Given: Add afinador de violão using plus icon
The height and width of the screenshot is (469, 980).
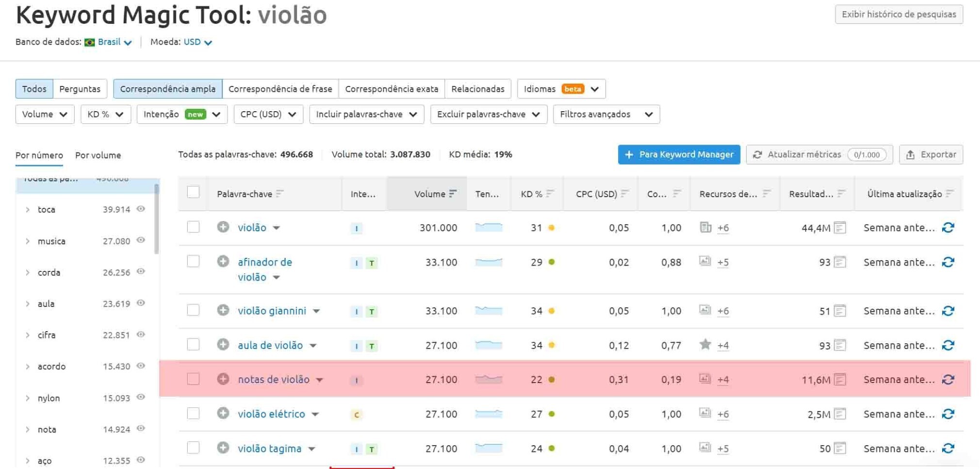Looking at the screenshot, I should 223,262.
